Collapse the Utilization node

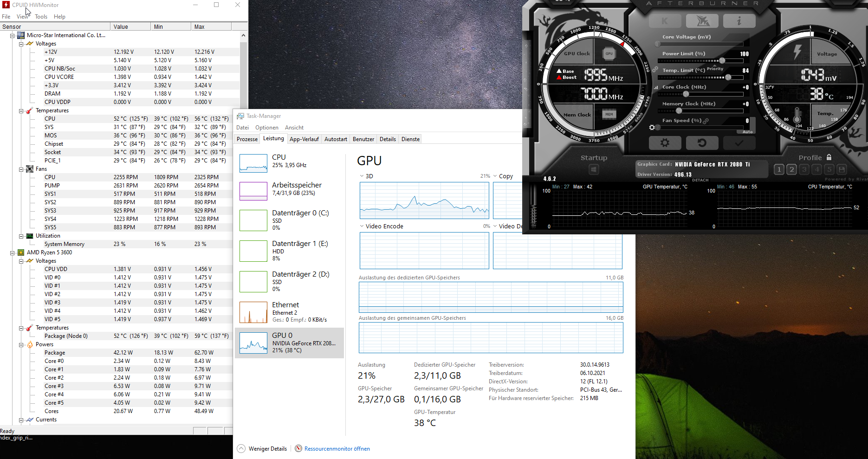click(21, 236)
